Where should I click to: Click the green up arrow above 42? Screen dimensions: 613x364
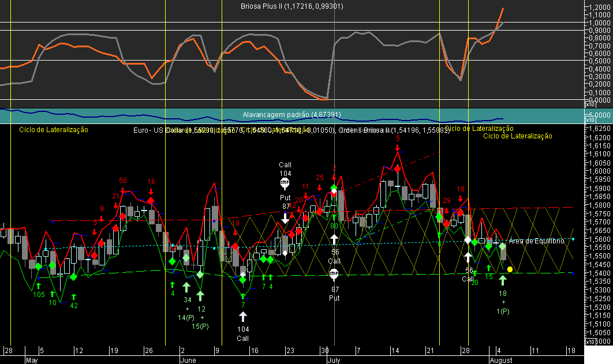[73, 297]
